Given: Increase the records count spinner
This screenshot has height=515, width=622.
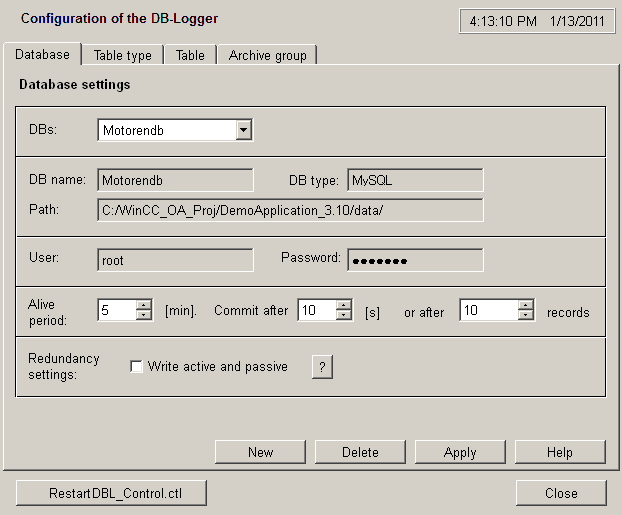Looking at the screenshot, I should (x=526, y=305).
